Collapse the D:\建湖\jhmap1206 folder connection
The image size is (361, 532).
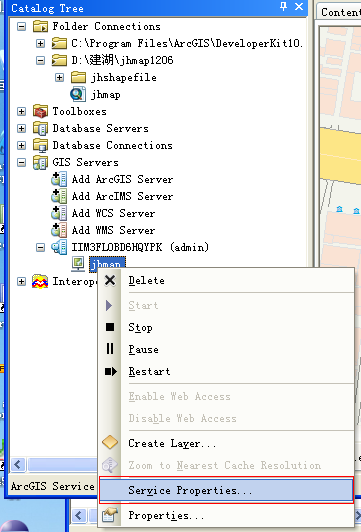pos(40,60)
